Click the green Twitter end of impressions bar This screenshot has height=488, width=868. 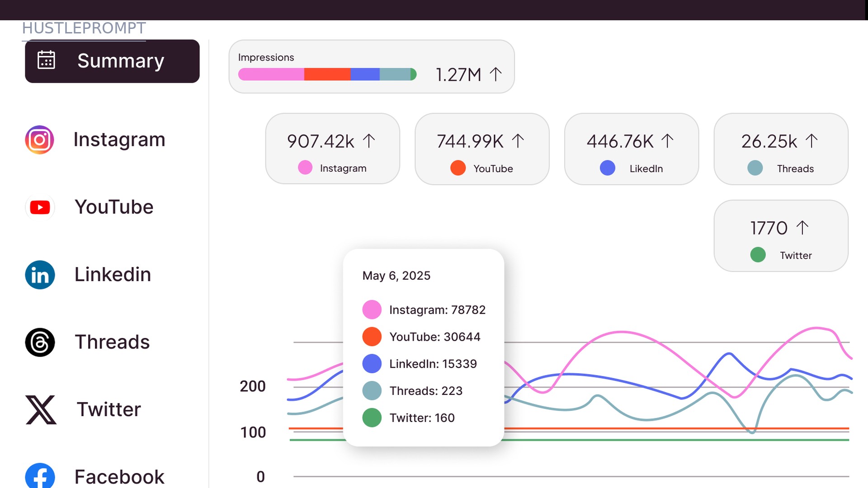tap(413, 74)
